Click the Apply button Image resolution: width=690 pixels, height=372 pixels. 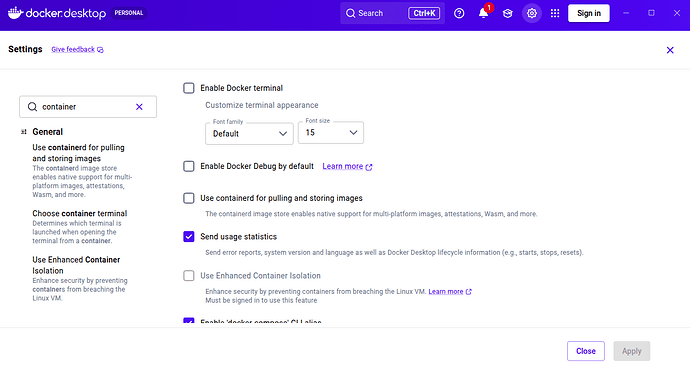631,351
